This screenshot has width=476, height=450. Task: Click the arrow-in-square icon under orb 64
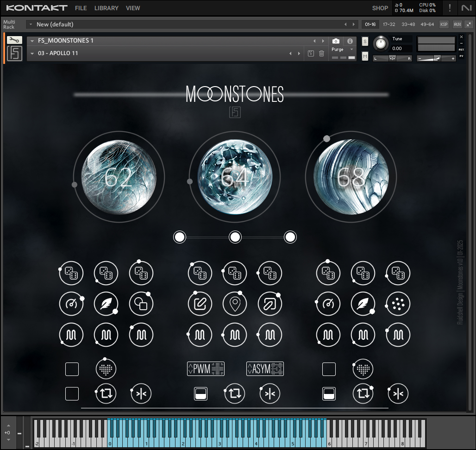tap(270, 304)
